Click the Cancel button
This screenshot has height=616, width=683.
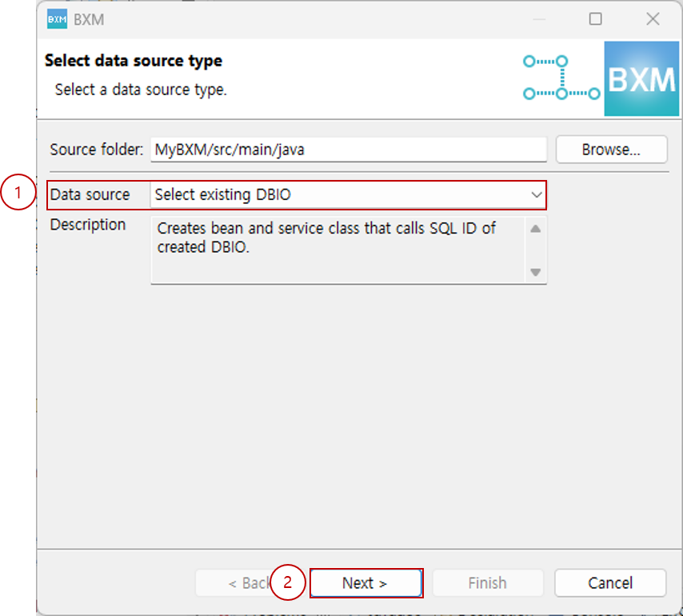coord(610,583)
